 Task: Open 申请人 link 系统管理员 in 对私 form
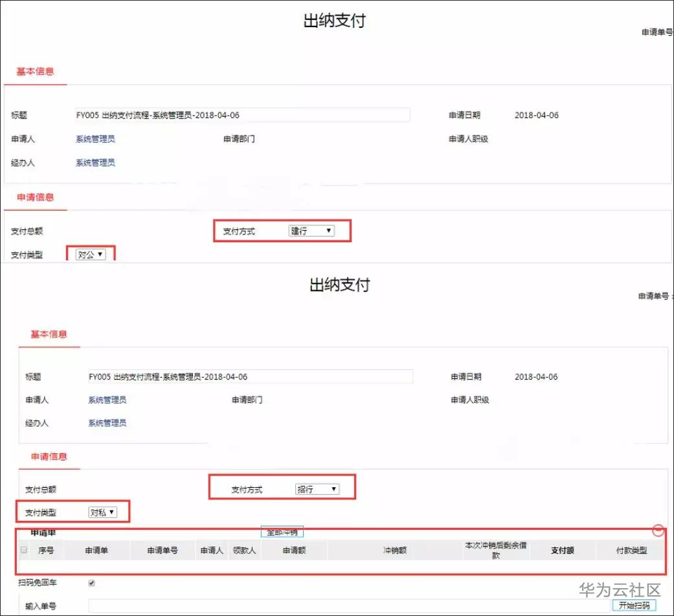107,400
